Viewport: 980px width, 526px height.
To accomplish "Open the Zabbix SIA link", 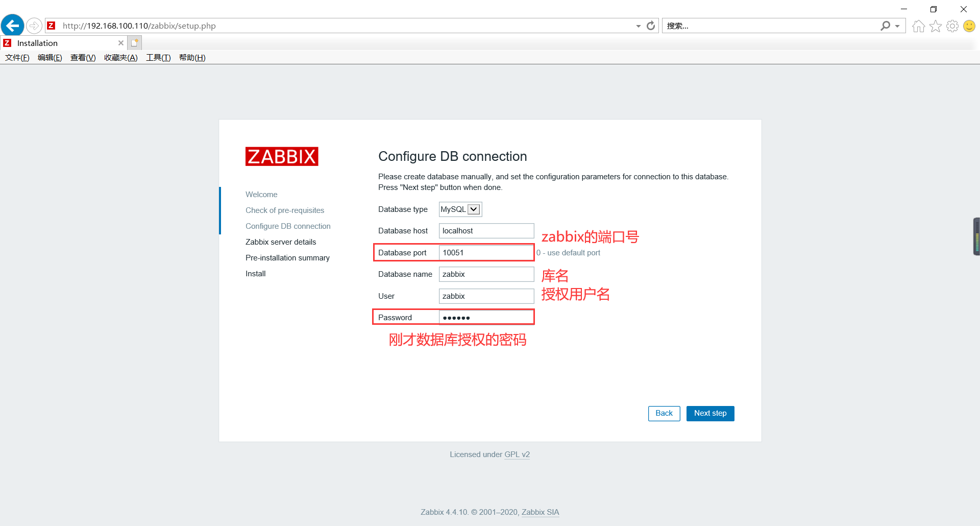I will coord(541,512).
